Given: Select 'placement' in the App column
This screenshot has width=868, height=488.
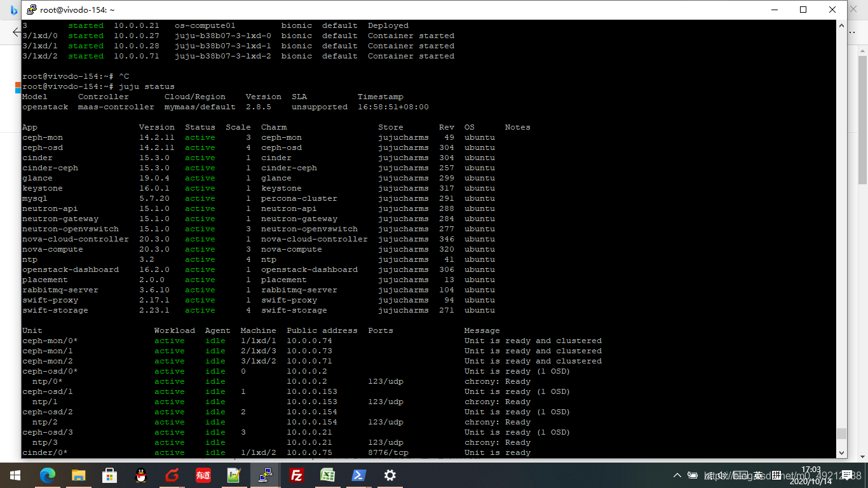Looking at the screenshot, I should tap(45, 280).
